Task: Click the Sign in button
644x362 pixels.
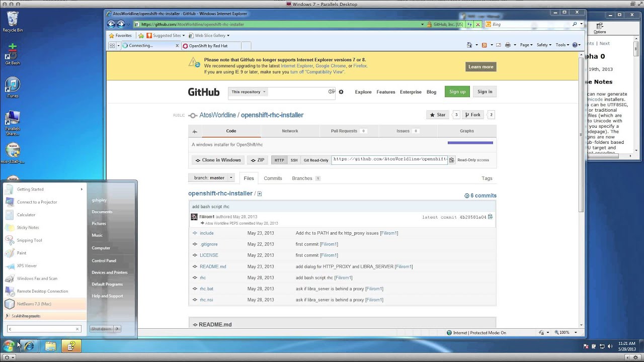Action: point(485,92)
